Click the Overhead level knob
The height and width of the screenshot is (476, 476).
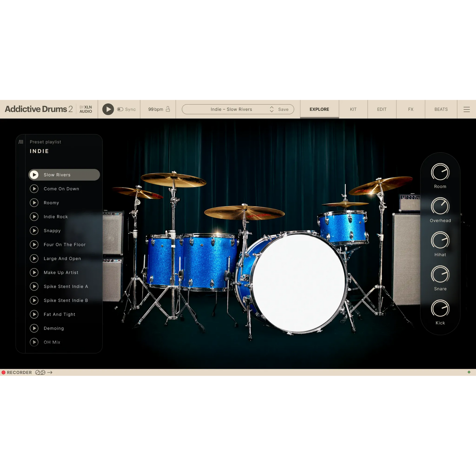440,206
